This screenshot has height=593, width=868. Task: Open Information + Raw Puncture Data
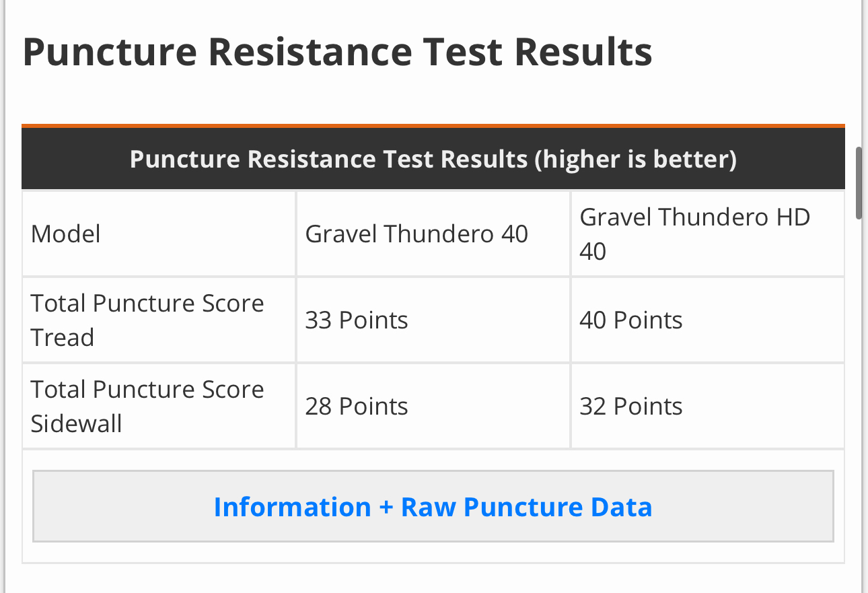point(433,506)
